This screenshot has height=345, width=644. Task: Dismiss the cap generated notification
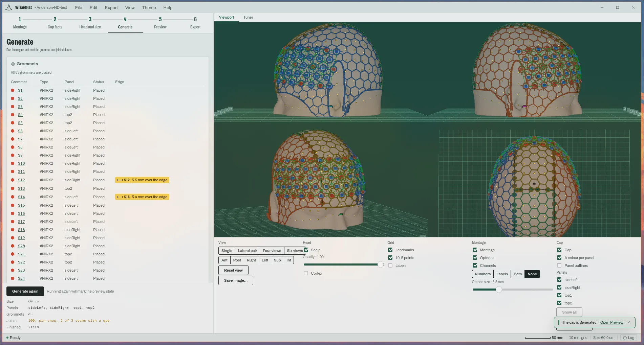[x=629, y=322]
